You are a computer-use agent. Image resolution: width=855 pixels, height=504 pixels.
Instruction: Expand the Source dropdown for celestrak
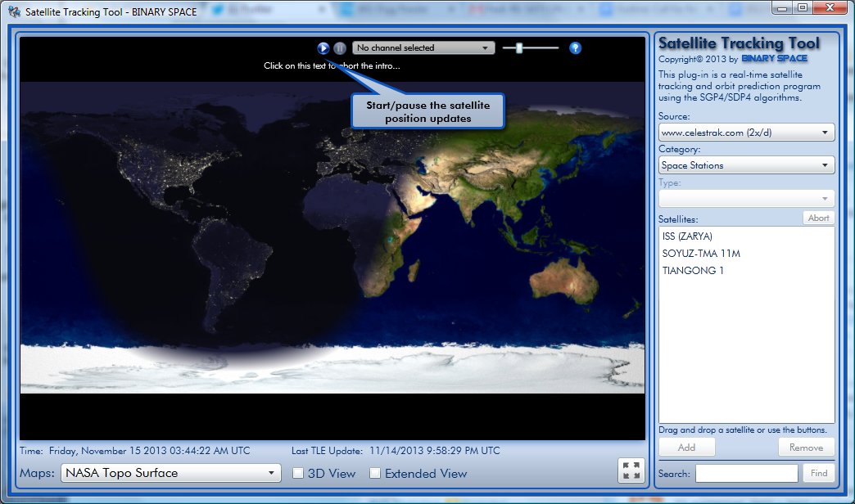pyautogui.click(x=746, y=133)
